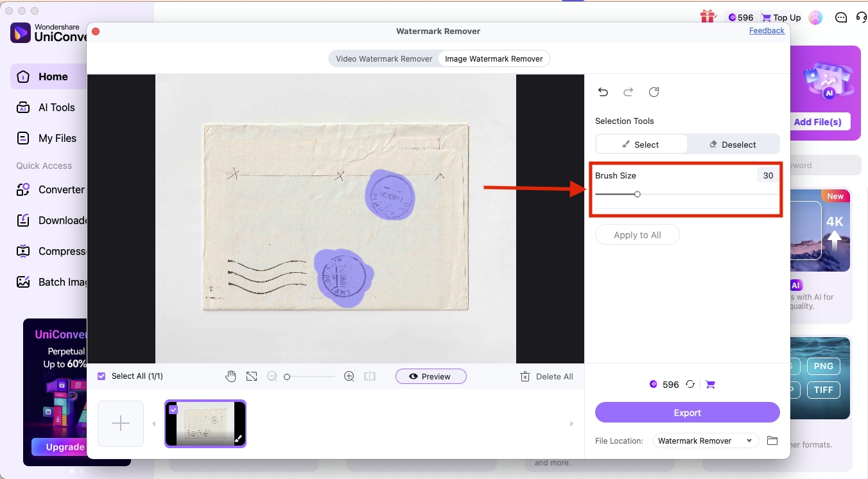Click the right chevron beside the filmstrip
The height and width of the screenshot is (479, 868).
tap(571, 424)
